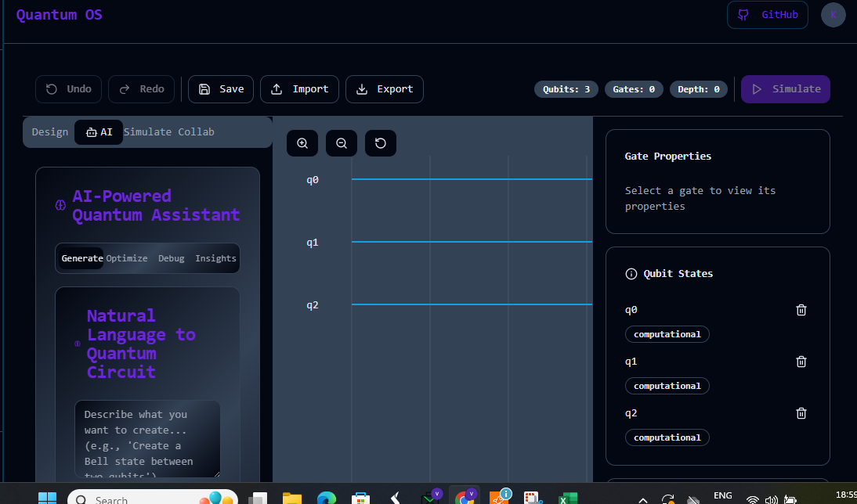Click the q2 wire label
Screen dimensions: 857x504
(313, 304)
